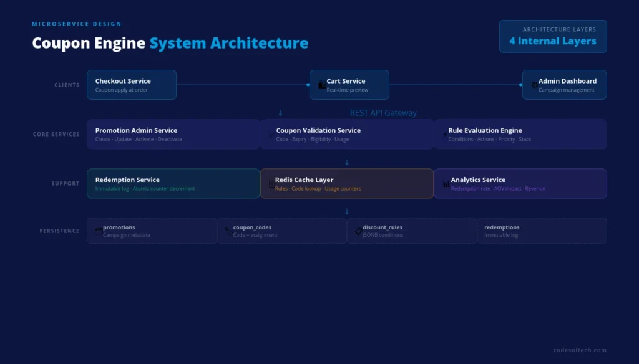Toggle the Redemption Service highlight
Image resolution: width=639 pixels, height=364 pixels.
(173, 183)
